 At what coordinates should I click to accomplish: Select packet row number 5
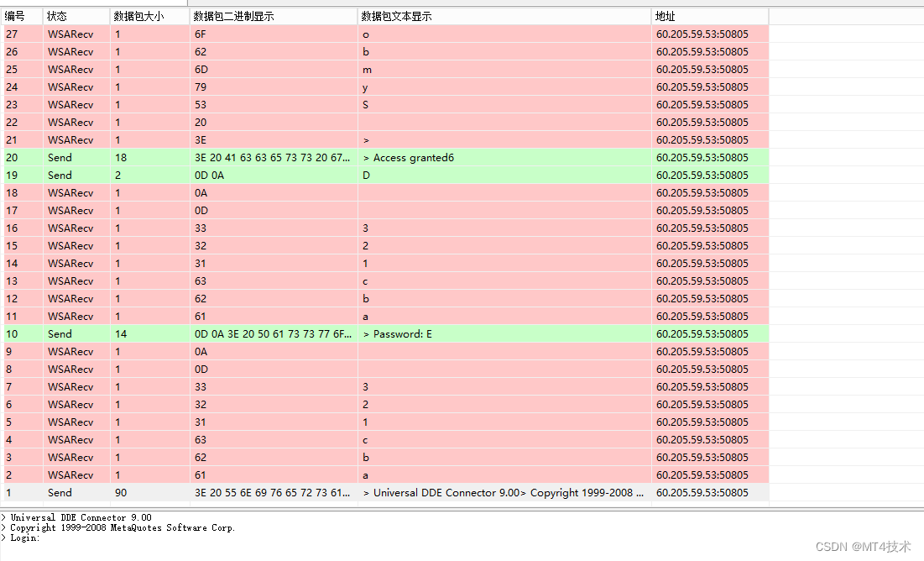tap(9, 422)
